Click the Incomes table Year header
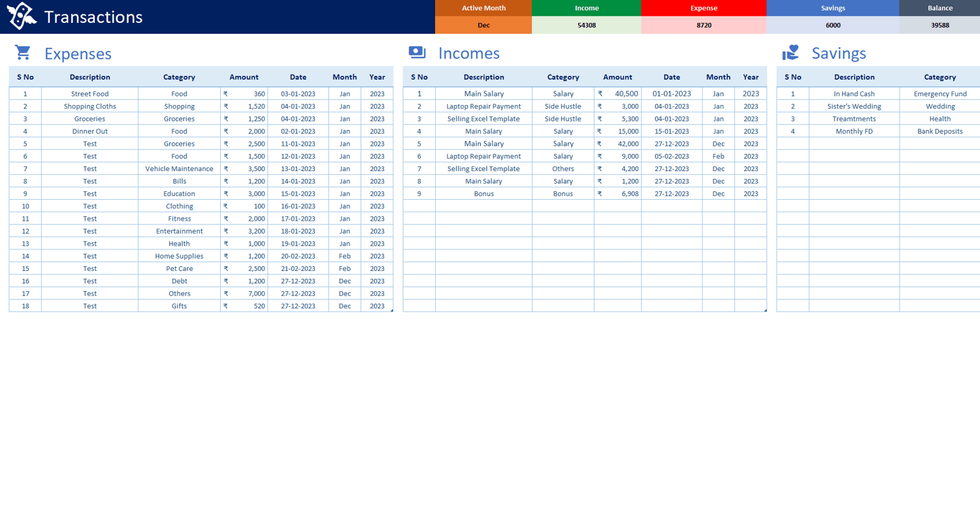 (x=751, y=77)
